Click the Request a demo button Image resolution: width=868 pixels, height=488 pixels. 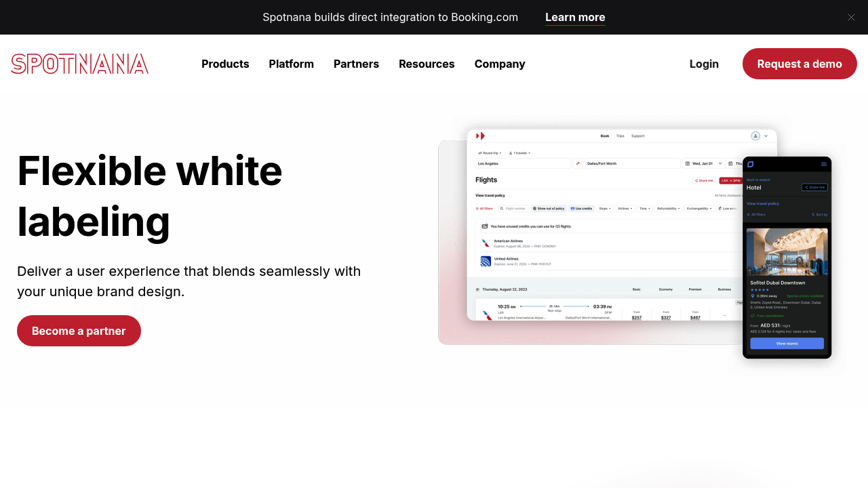pyautogui.click(x=800, y=64)
